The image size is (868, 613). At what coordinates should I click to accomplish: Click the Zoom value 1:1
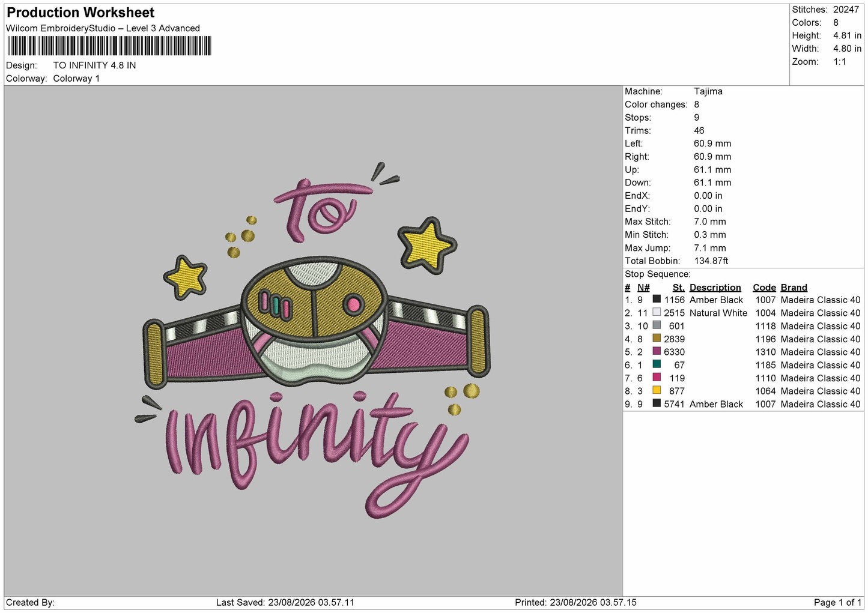pos(840,62)
